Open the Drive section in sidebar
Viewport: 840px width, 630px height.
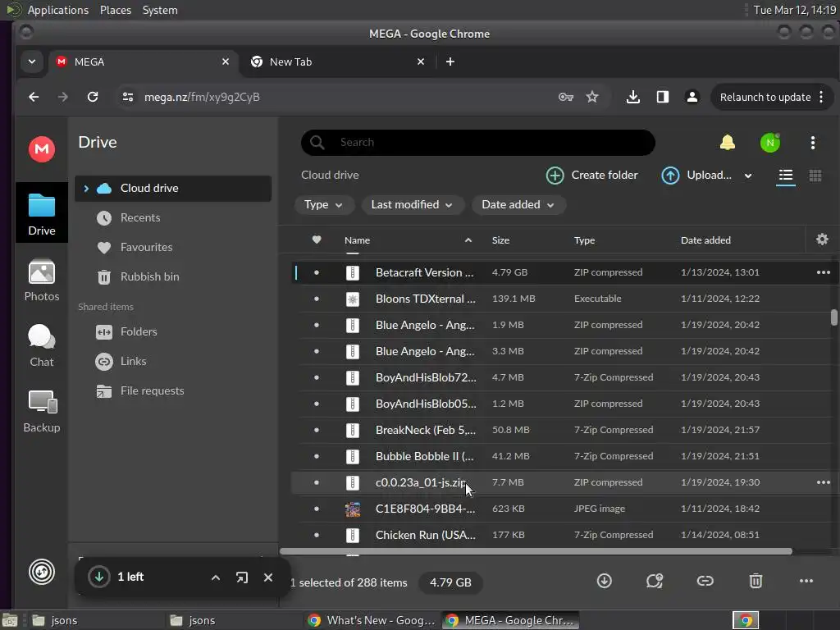(42, 213)
